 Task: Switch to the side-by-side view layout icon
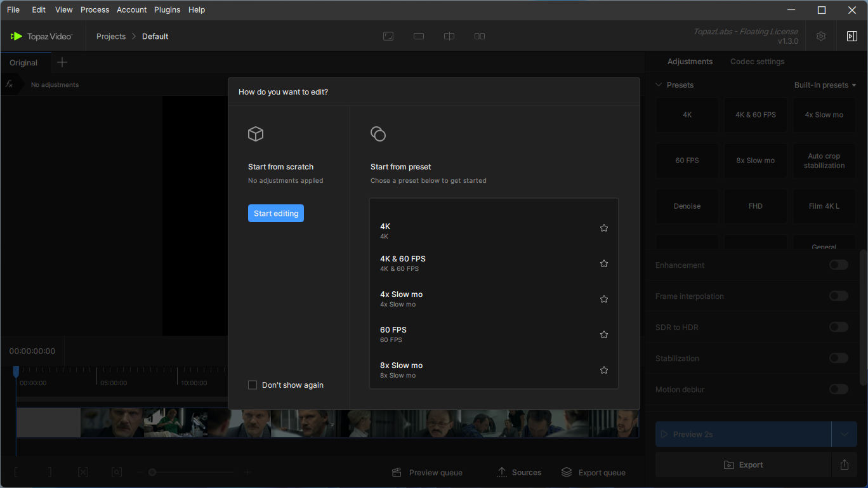pyautogui.click(x=480, y=36)
